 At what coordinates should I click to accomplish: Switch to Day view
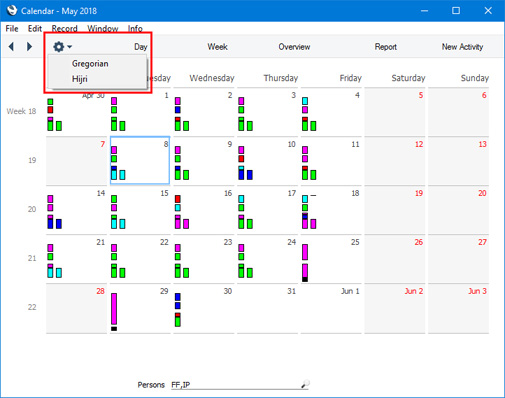tap(140, 47)
